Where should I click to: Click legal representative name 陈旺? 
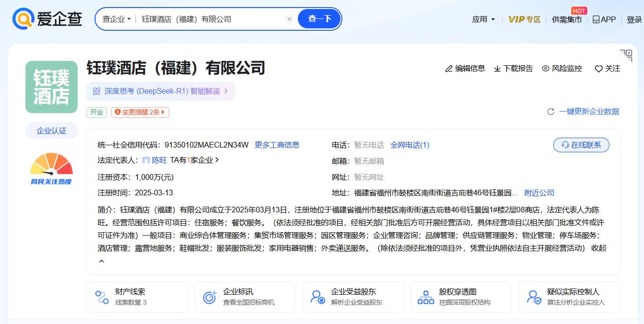(x=159, y=160)
